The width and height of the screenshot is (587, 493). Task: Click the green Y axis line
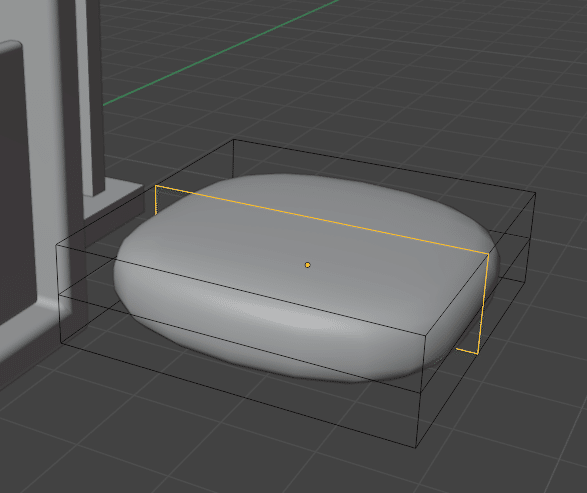(x=221, y=52)
